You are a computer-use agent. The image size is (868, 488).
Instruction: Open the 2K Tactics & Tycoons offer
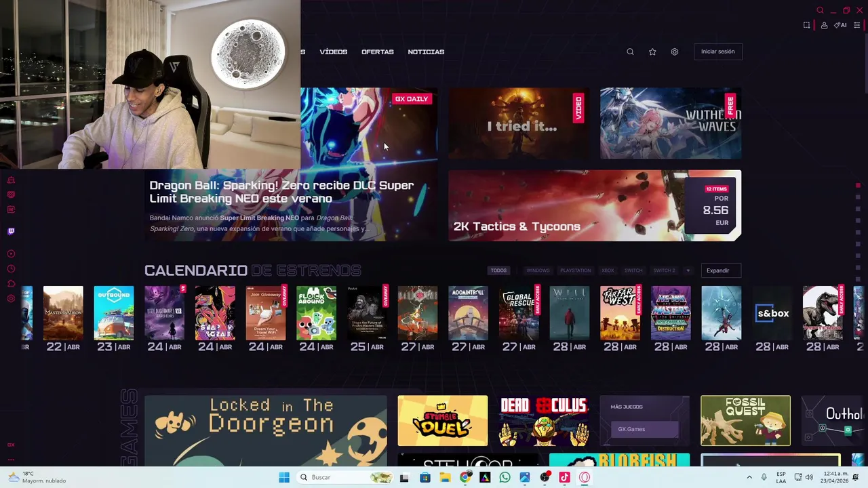click(595, 205)
